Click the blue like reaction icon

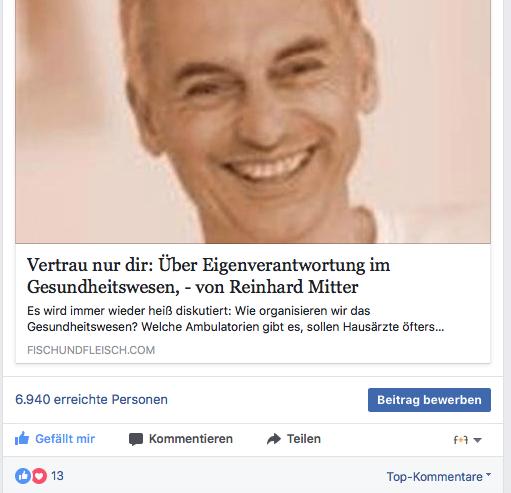pyautogui.click(x=23, y=476)
